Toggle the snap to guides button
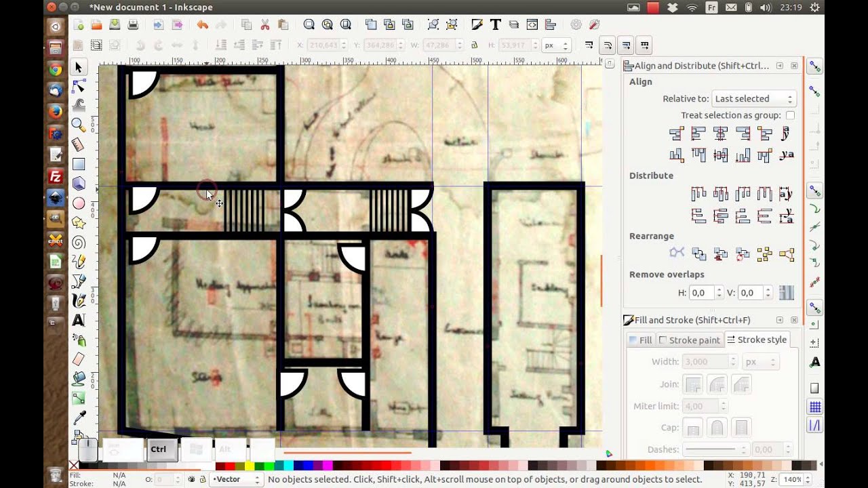Image resolution: width=868 pixels, height=488 pixels. click(814, 426)
